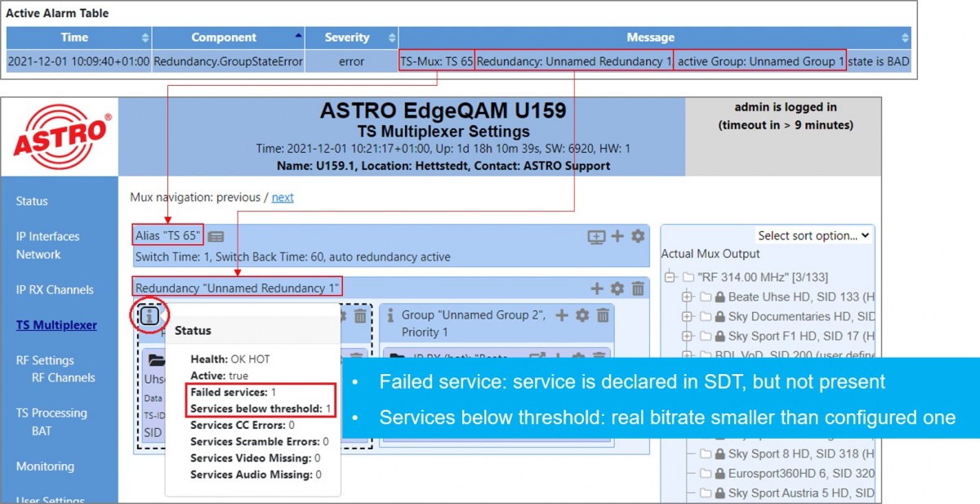Open RF Settings in sidebar

tap(45, 360)
